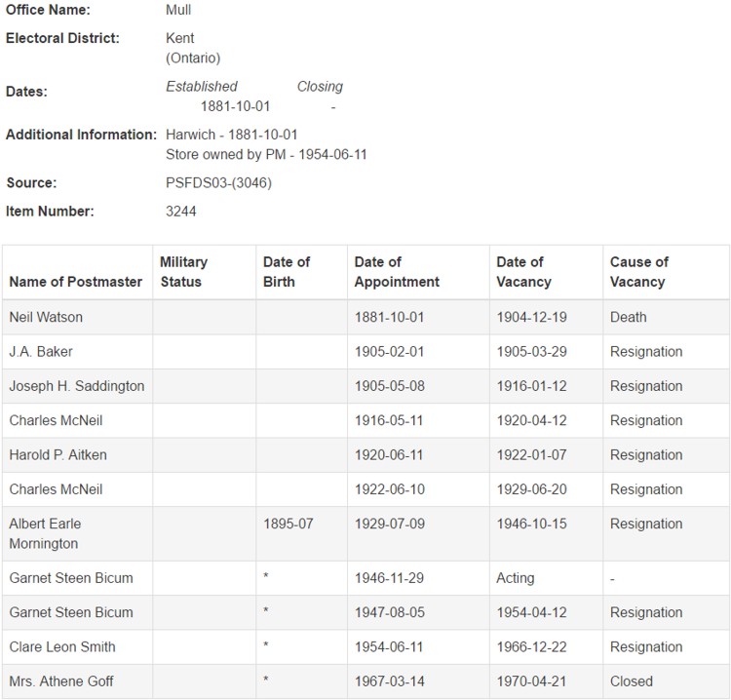This screenshot has height=700, width=731.
Task: Click the 'Cause of Vacancy' column header
Action: pyautogui.click(x=638, y=272)
